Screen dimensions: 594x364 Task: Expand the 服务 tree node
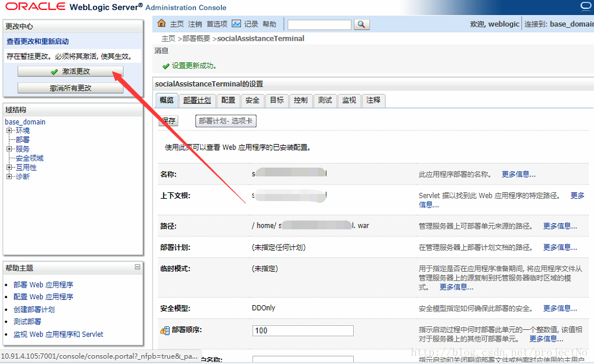click(9, 149)
